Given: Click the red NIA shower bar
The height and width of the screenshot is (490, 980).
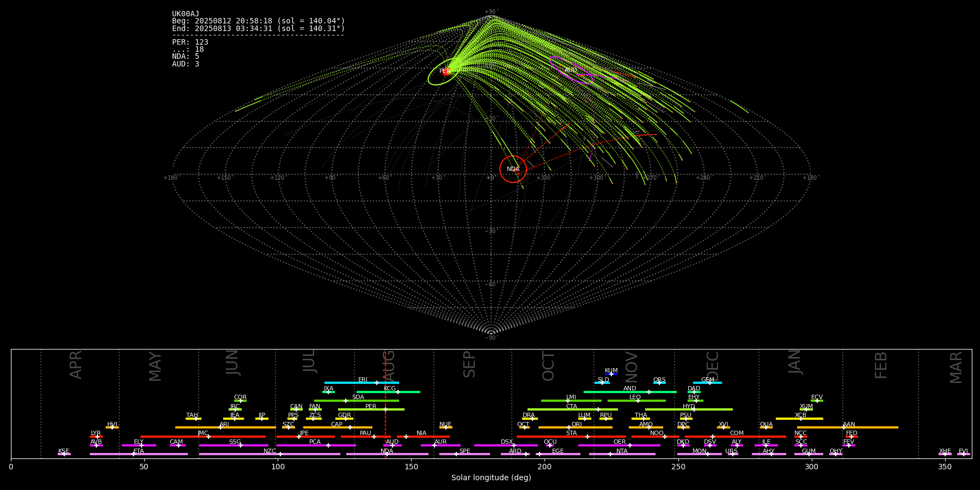Looking at the screenshot, I should (423, 436).
